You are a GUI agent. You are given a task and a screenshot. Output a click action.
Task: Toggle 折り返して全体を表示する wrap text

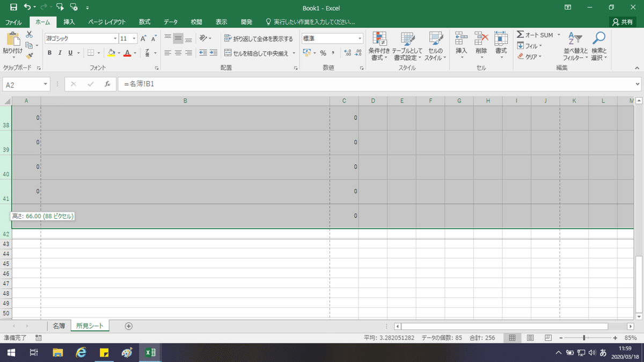[x=259, y=39]
